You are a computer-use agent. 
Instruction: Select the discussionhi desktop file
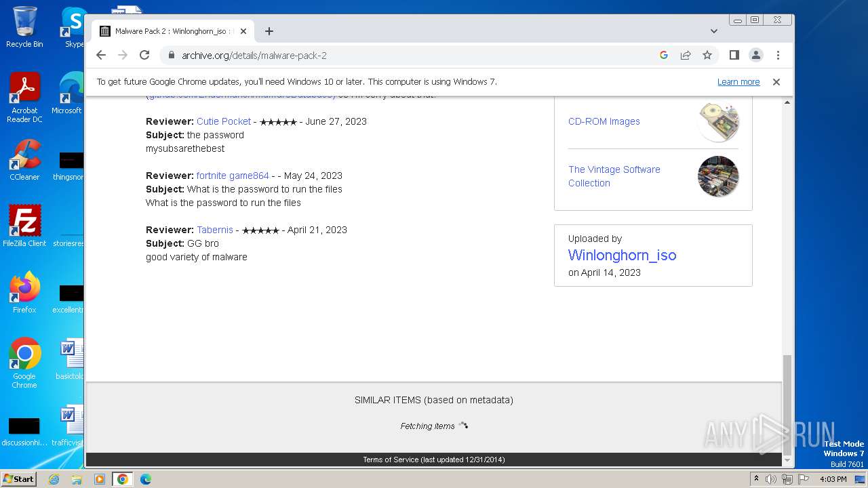click(x=24, y=432)
